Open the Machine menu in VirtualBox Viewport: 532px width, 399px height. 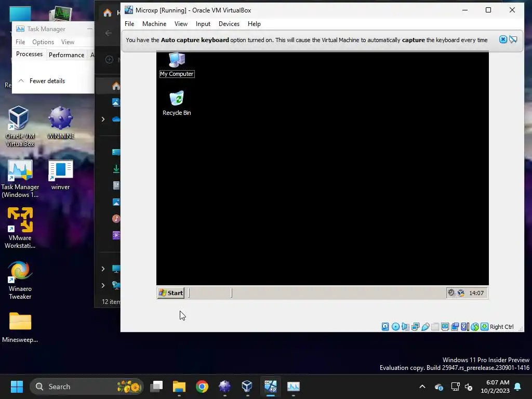(154, 24)
